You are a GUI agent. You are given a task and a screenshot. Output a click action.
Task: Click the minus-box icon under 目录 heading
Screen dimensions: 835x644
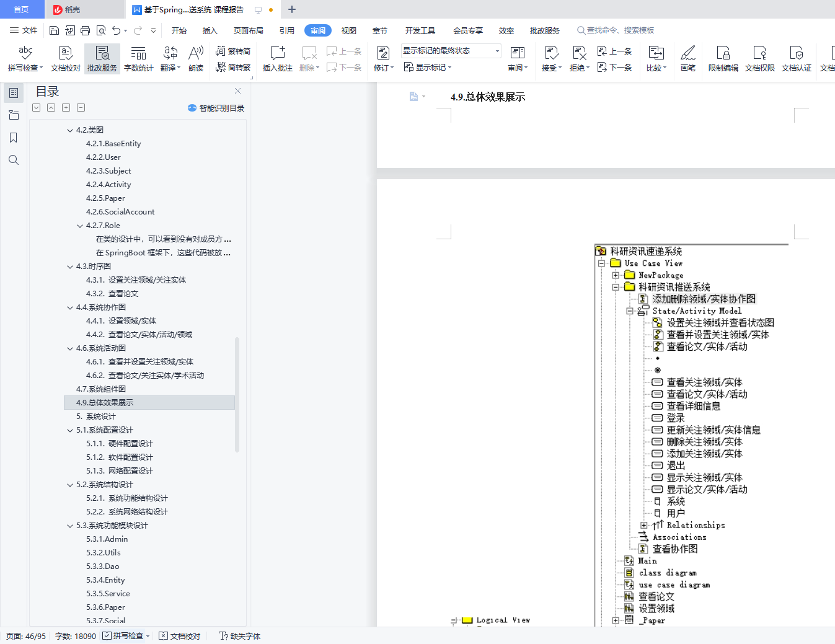pos(81,108)
